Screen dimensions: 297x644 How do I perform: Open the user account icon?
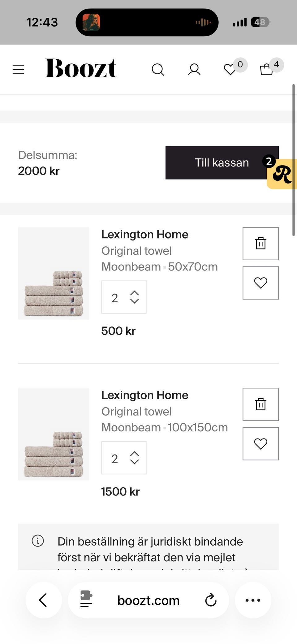pos(194,69)
